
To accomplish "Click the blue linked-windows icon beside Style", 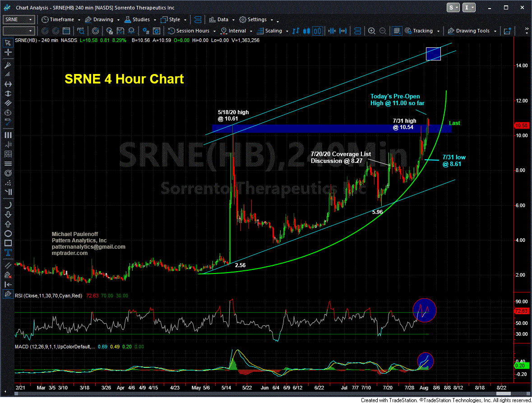I will click(x=198, y=20).
